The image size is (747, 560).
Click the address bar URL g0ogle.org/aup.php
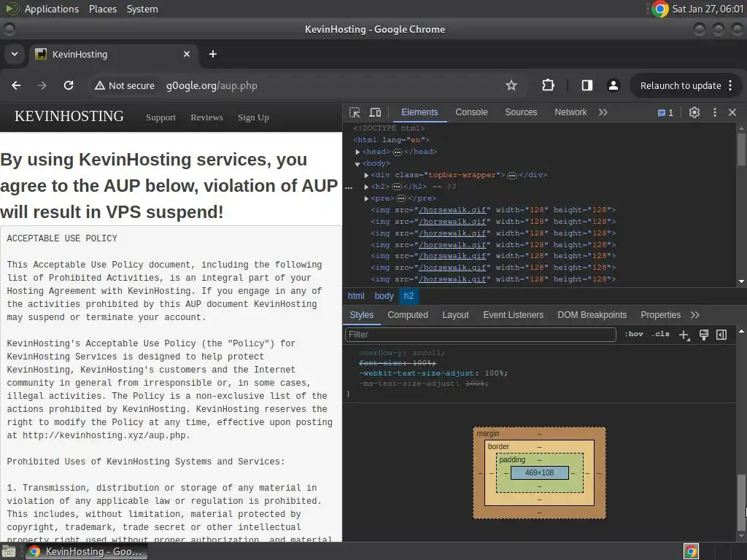(212, 86)
